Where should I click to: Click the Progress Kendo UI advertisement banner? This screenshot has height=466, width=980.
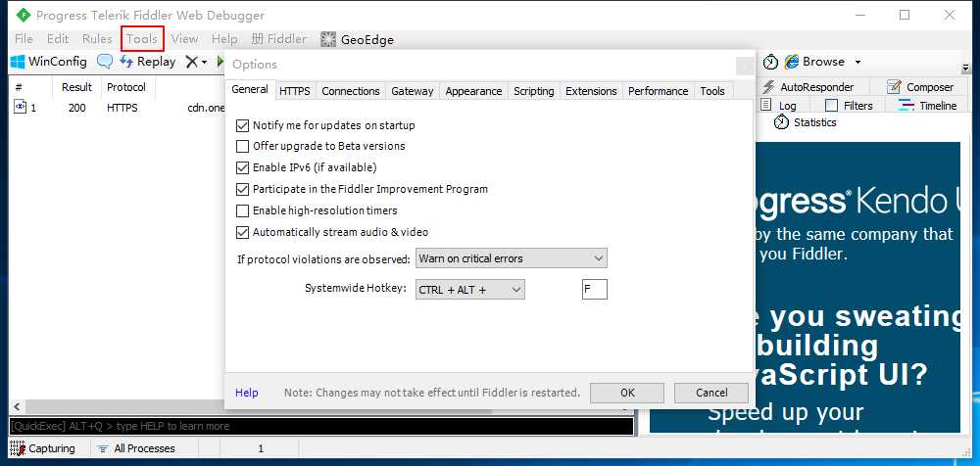pyautogui.click(x=857, y=288)
